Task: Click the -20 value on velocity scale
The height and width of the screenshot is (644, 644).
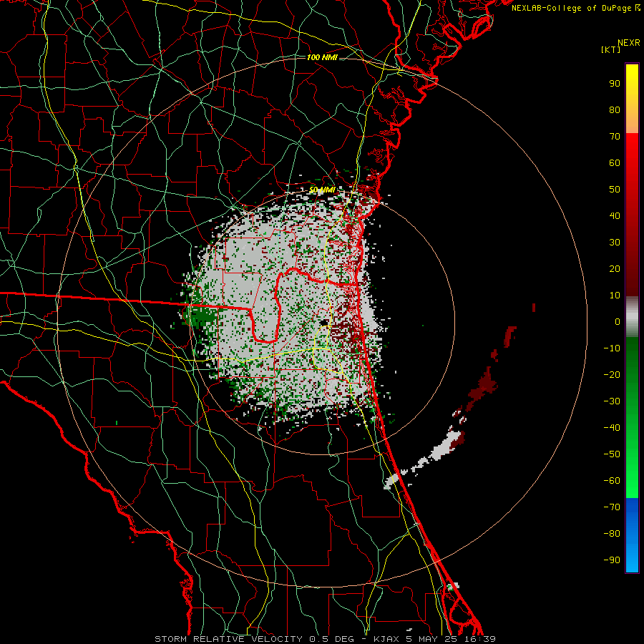Action: [612, 374]
